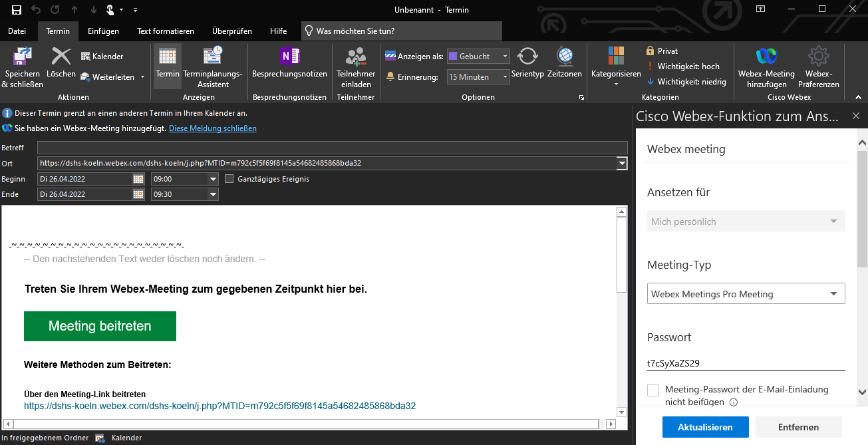Click Webex-Meeting hinzufügen
The height and width of the screenshot is (445, 868).
pyautogui.click(x=766, y=68)
